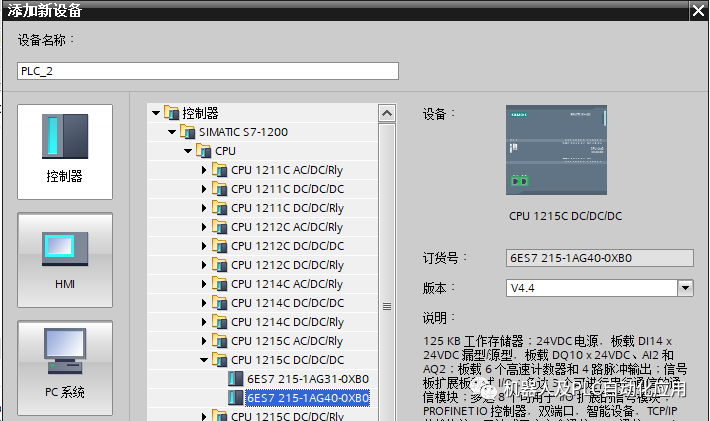This screenshot has height=421, width=710.
Task: Click the controller icon in 控制器 button
Action: (x=65, y=136)
